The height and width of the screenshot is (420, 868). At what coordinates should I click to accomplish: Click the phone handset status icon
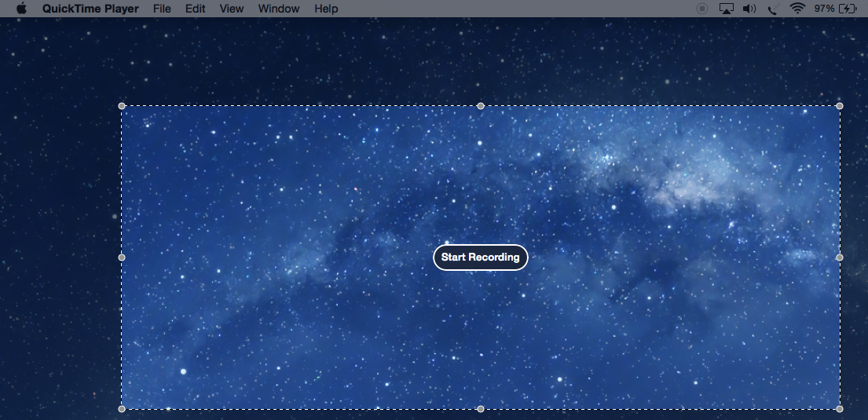773,9
